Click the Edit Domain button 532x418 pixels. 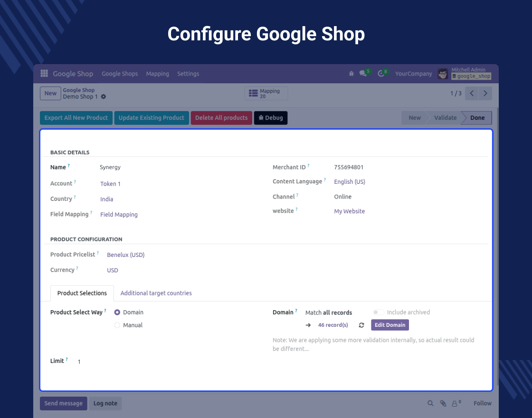coord(390,325)
